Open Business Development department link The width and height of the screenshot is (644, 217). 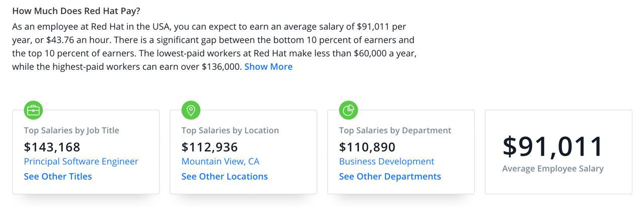point(386,161)
